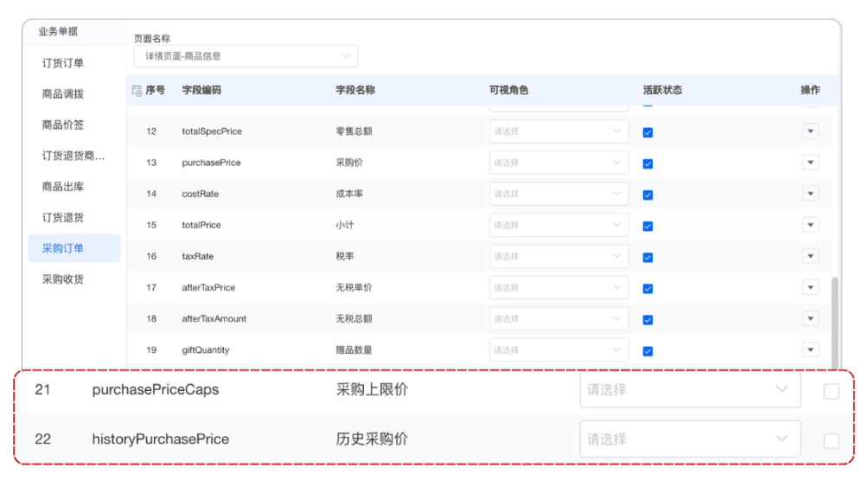This screenshot has width=868, height=487.
Task: Open the action arrow for afterTaxPrice row
Action: point(810,287)
